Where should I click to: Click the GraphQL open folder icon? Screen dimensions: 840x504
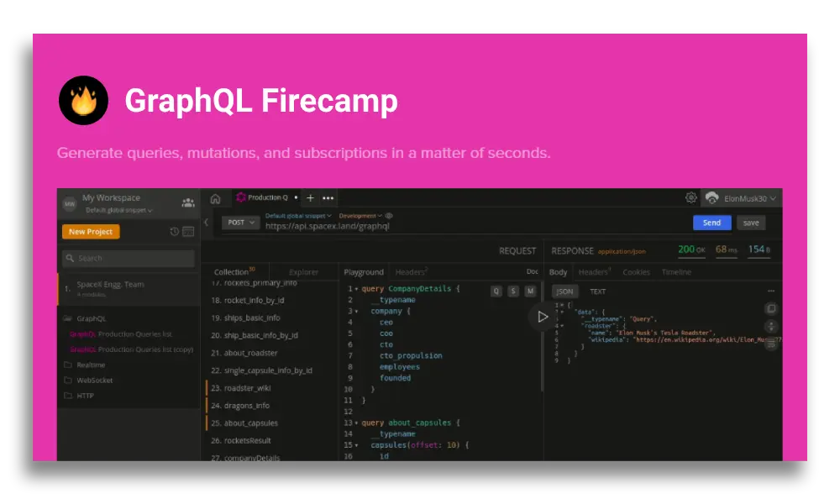[x=67, y=318]
